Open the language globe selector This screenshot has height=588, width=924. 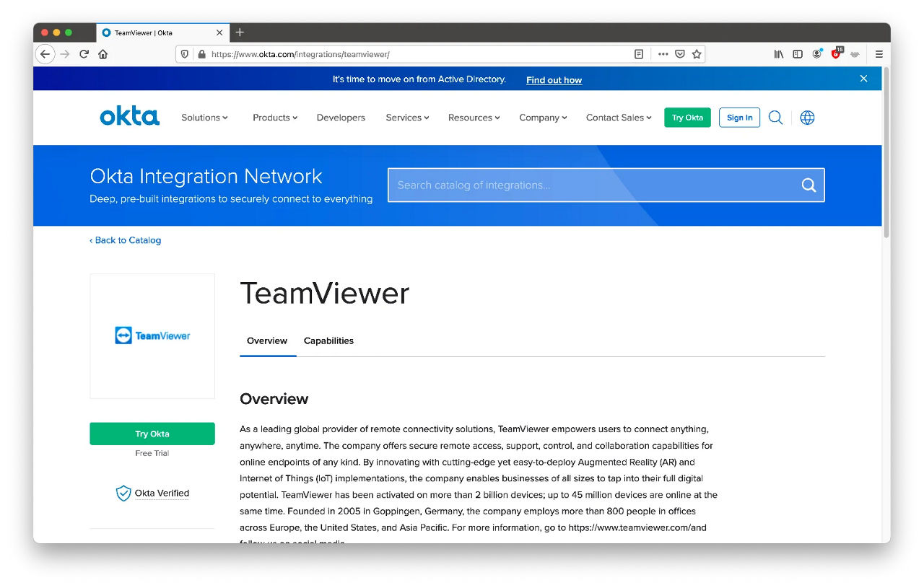807,118
